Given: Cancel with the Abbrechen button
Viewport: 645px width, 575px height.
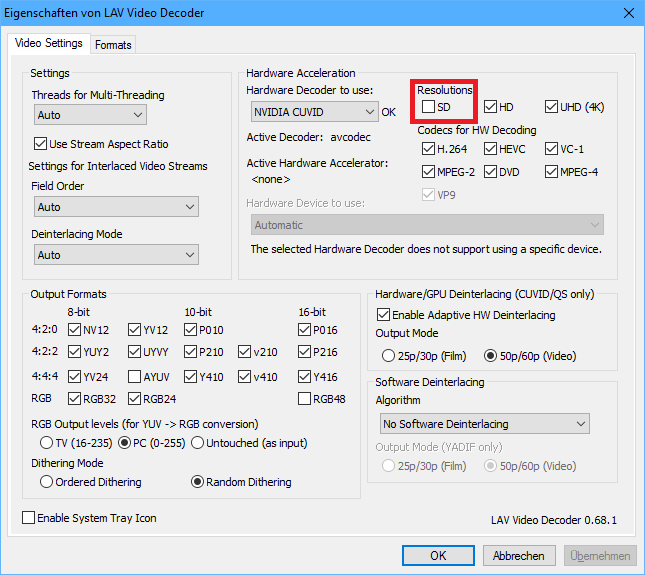Looking at the screenshot, I should point(519,556).
